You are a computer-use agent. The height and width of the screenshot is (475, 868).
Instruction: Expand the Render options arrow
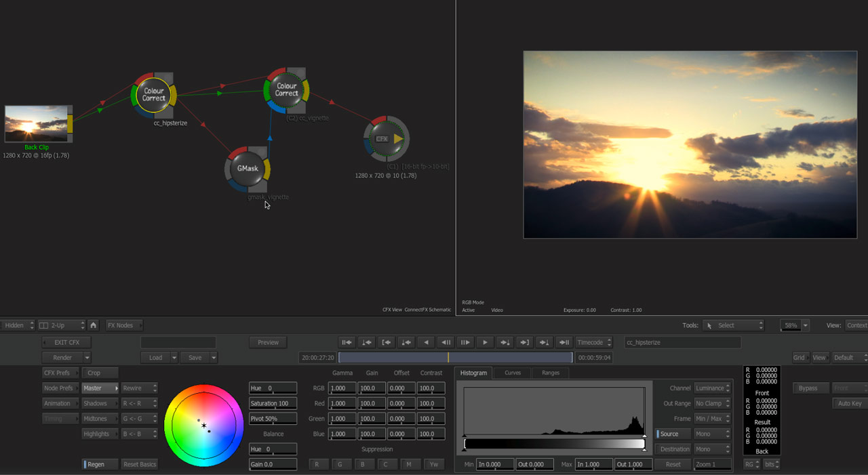pos(87,358)
